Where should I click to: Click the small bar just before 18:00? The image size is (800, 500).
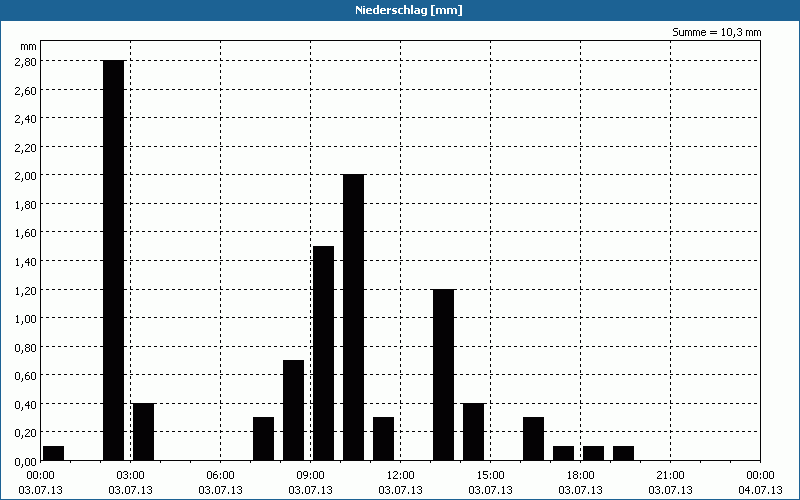[x=564, y=453]
